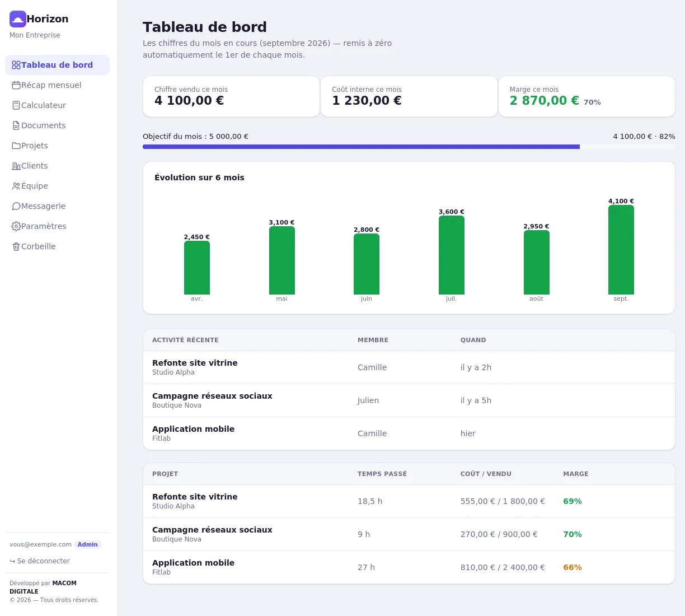Click the Tableau de bord grid icon
Screen dimensions: 685x616
click(x=16, y=65)
